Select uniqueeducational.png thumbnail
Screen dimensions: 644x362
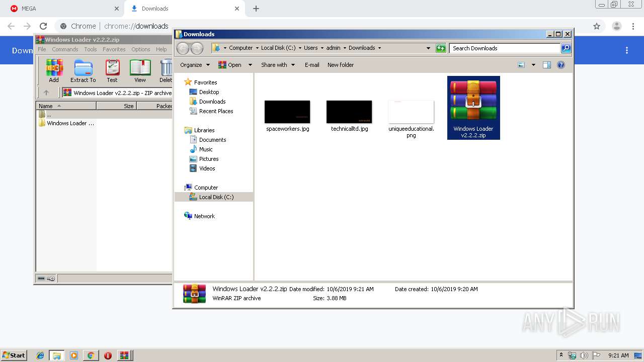pos(411,112)
